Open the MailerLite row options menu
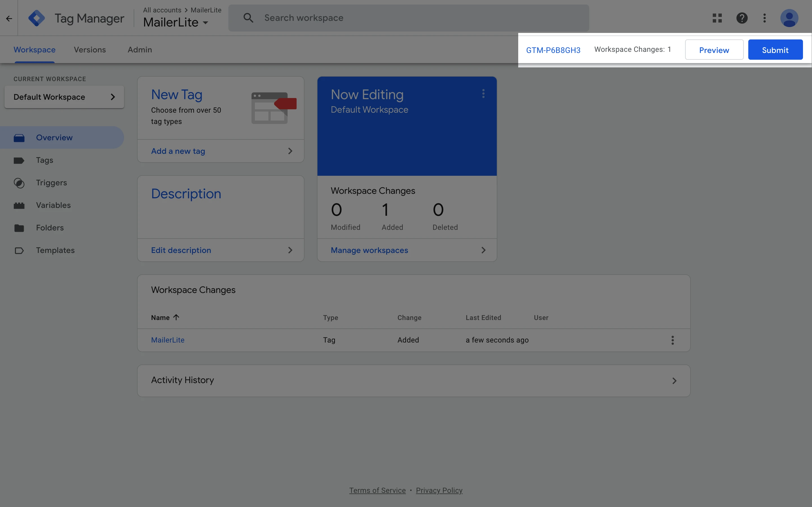 pyautogui.click(x=672, y=340)
